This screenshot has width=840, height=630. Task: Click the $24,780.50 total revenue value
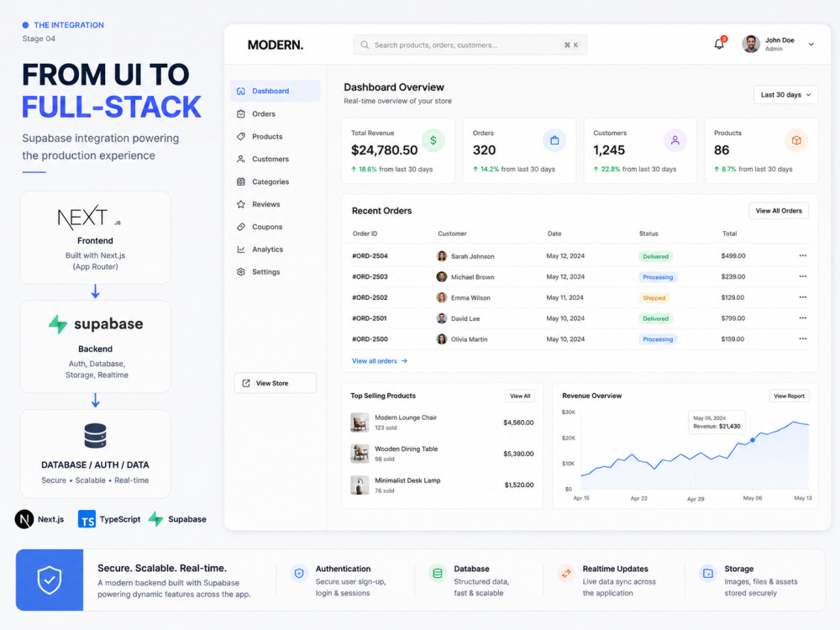pyautogui.click(x=384, y=150)
